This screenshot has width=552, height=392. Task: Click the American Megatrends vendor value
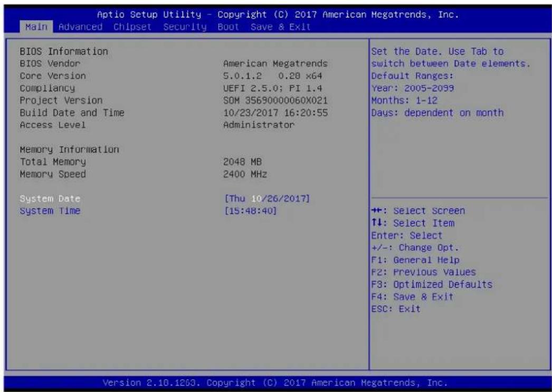(x=275, y=64)
